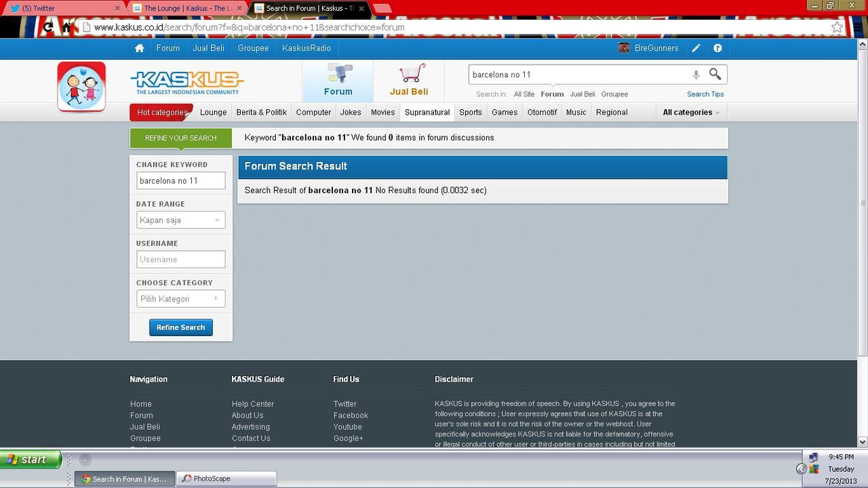Click the Windows start button
The height and width of the screenshot is (488, 868).
31,460
